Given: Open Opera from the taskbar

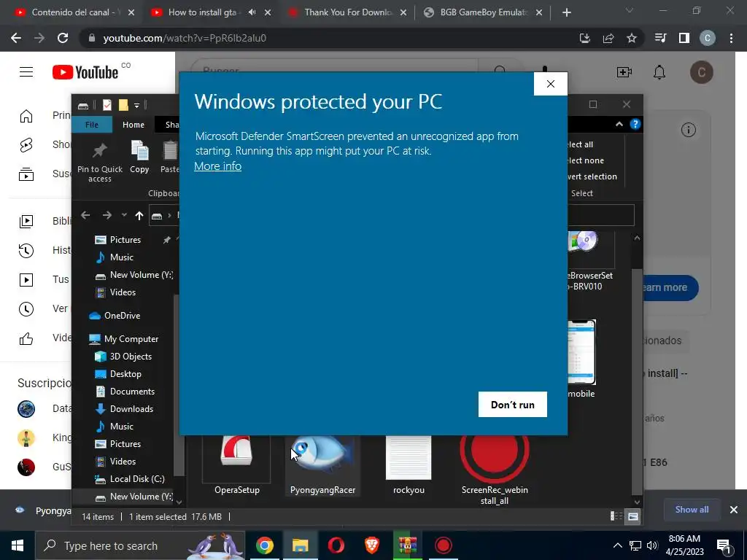Looking at the screenshot, I should point(336,545).
